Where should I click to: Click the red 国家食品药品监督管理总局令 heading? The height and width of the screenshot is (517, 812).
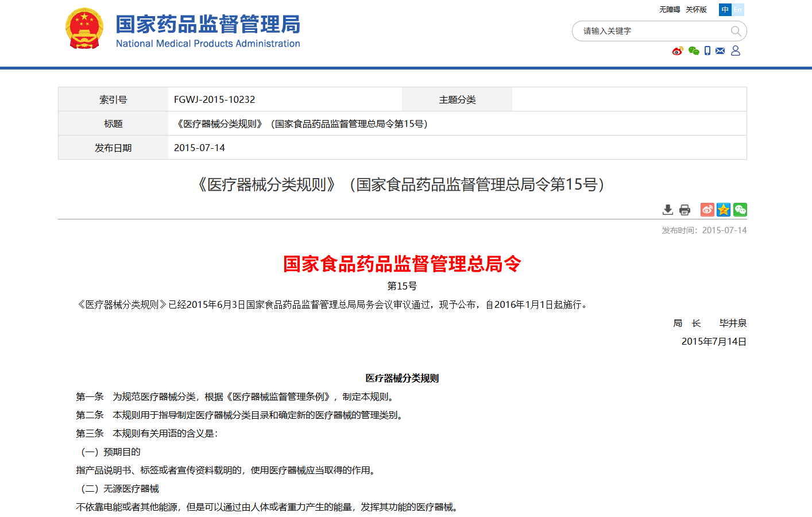coord(402,264)
